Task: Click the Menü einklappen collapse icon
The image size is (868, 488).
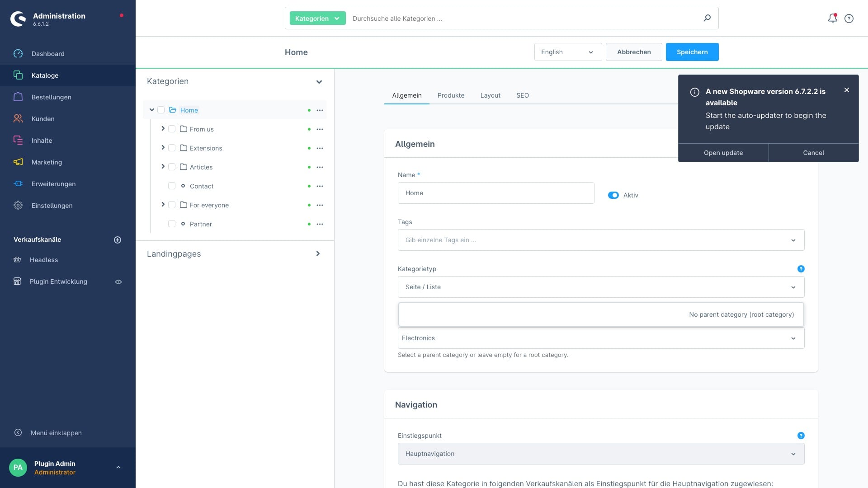Action: 18,432
